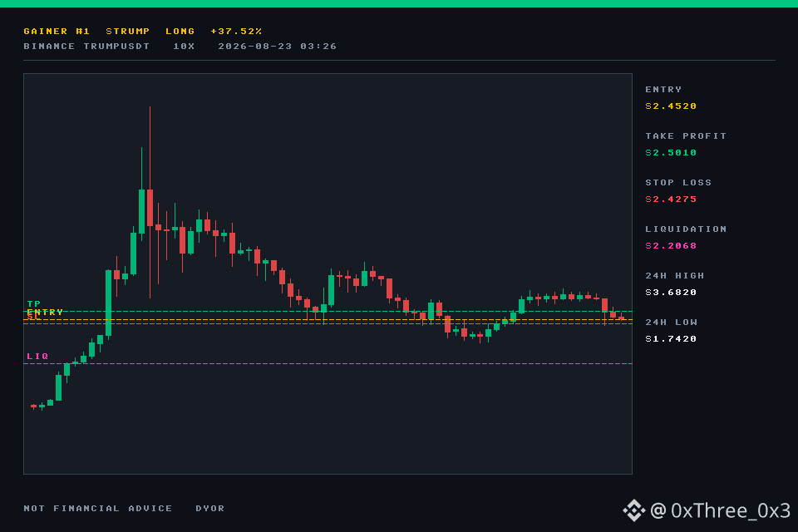Click the GAINER #1 header text
Image resolution: width=798 pixels, height=532 pixels.
point(57,32)
